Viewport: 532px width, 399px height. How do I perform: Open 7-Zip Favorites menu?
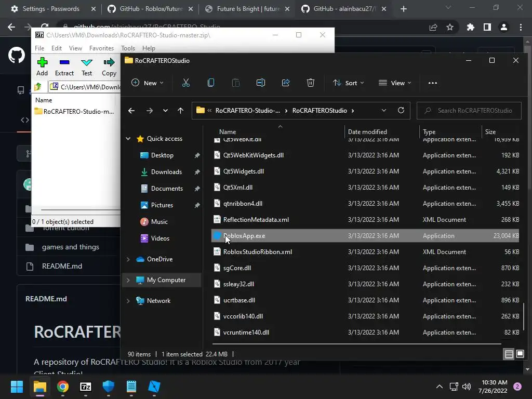101,48
